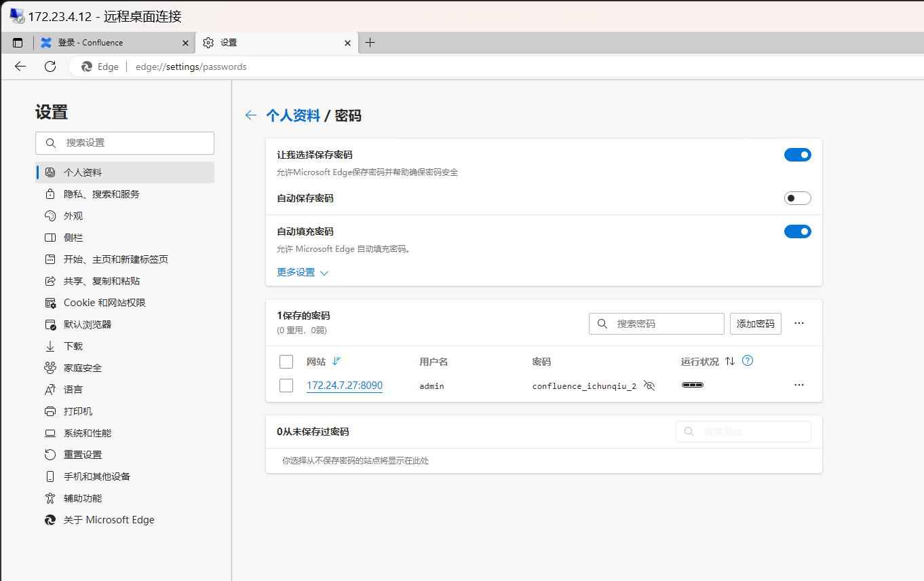Toggle 让我选择保存密码 switch

click(798, 155)
